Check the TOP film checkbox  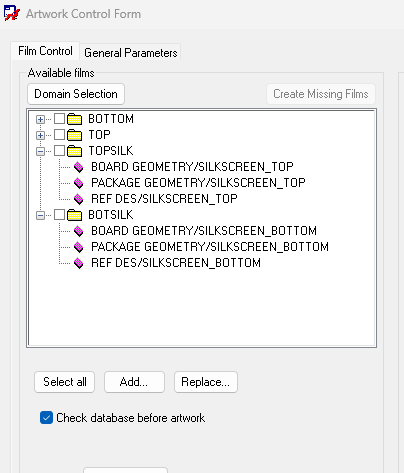[x=59, y=135]
